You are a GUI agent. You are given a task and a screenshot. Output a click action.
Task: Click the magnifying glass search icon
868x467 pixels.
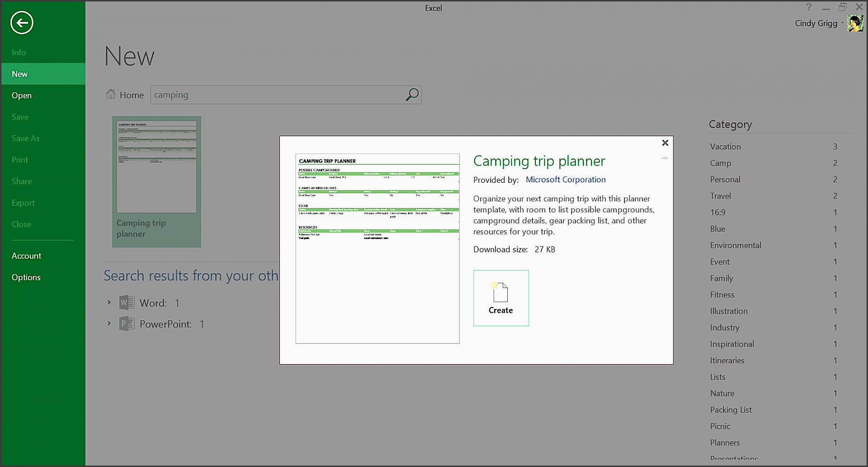coord(412,94)
